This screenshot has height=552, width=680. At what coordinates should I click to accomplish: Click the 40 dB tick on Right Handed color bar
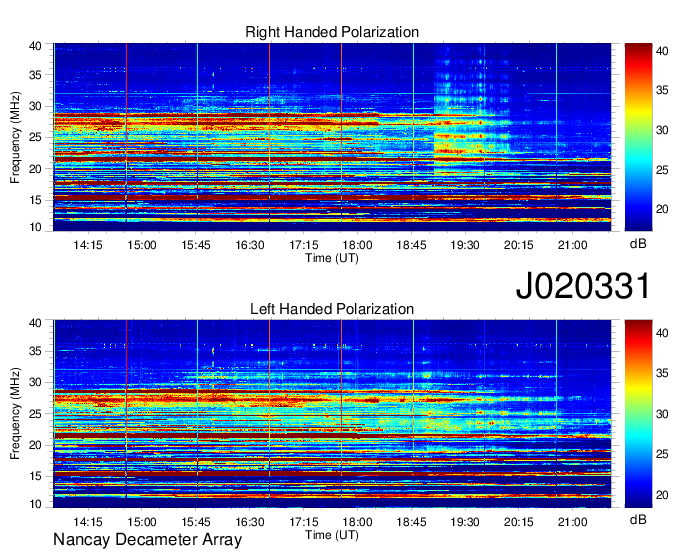pyautogui.click(x=662, y=51)
